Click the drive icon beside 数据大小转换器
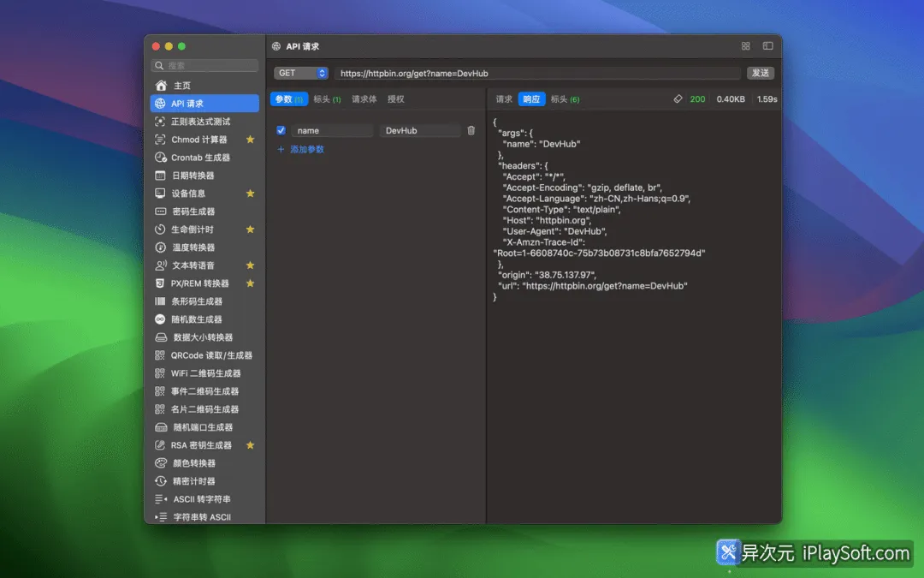The image size is (924, 578). click(x=161, y=337)
